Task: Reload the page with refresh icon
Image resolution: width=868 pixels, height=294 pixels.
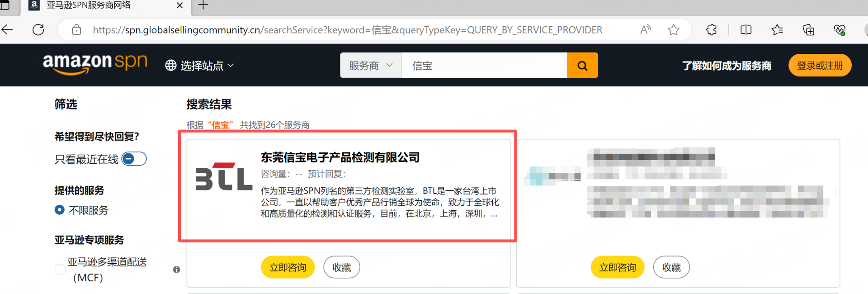Action: tap(38, 30)
